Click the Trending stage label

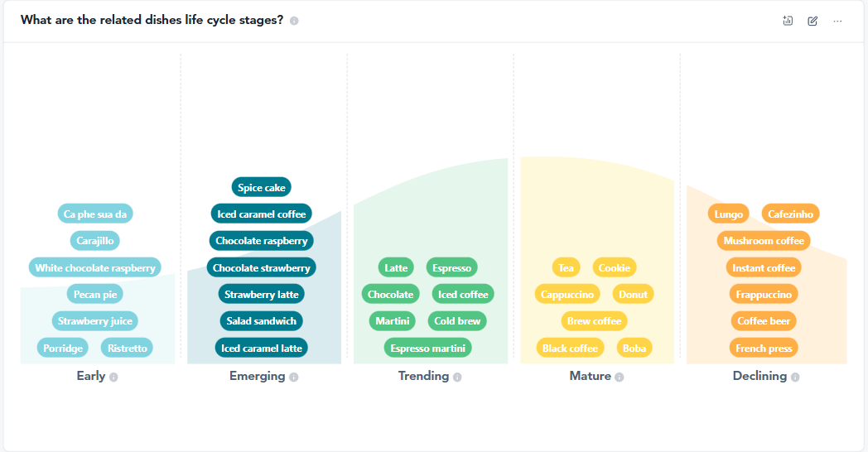click(x=423, y=376)
